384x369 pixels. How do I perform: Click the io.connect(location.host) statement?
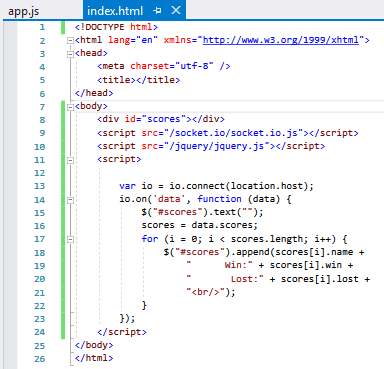pyautogui.click(x=216, y=186)
